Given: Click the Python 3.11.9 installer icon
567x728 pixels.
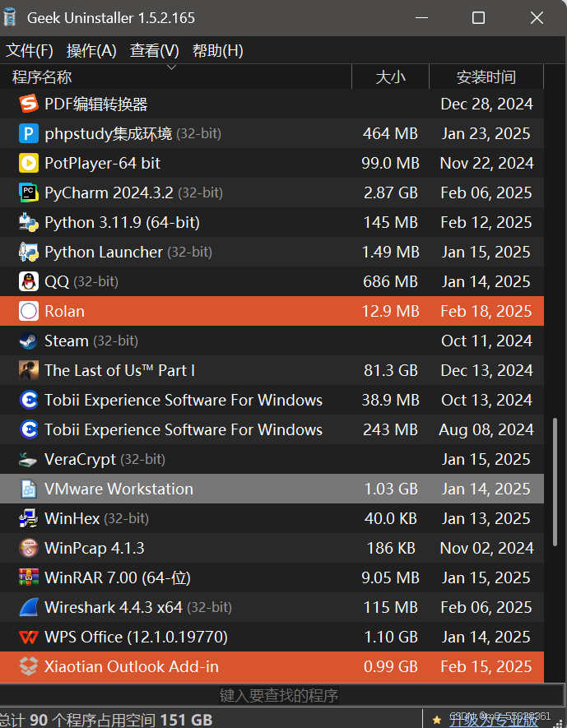Looking at the screenshot, I should [x=29, y=222].
